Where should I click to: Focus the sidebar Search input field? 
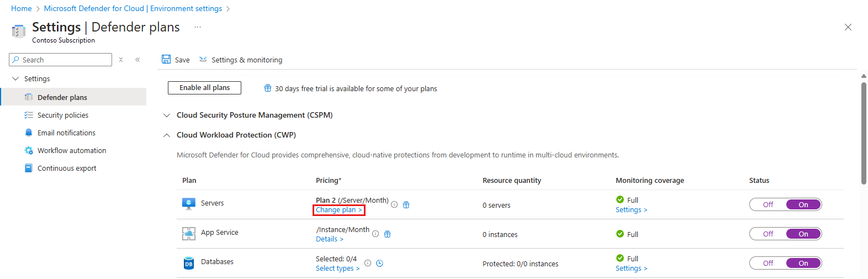[61, 60]
